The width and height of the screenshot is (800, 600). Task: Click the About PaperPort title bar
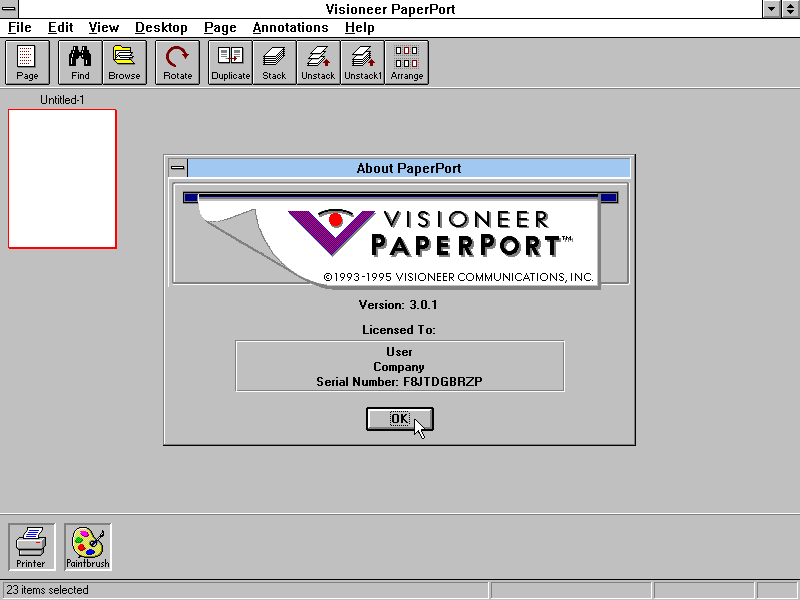pyautogui.click(x=409, y=168)
